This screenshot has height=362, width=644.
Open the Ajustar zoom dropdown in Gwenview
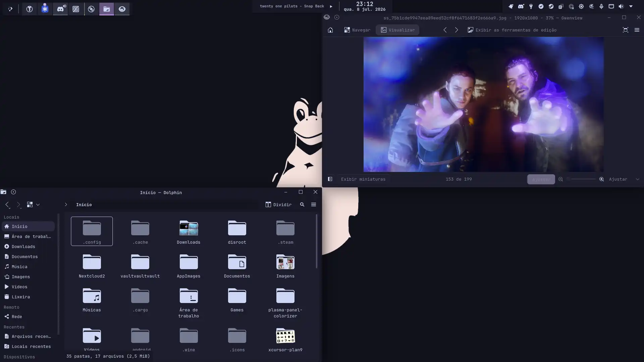(624, 179)
